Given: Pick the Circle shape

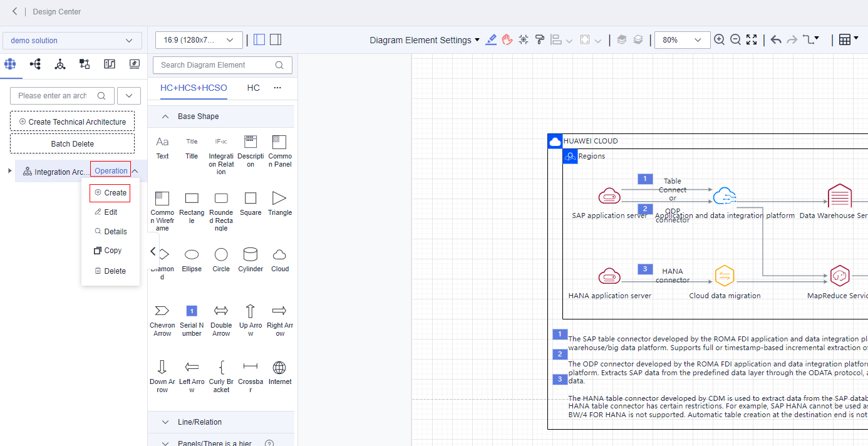Looking at the screenshot, I should (221, 260).
